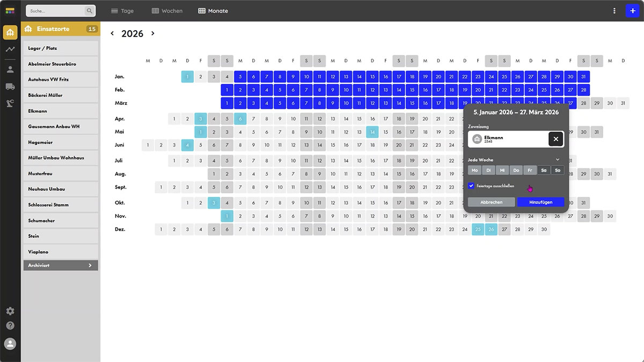Expand the Jede Woche dropdown

pyautogui.click(x=558, y=160)
